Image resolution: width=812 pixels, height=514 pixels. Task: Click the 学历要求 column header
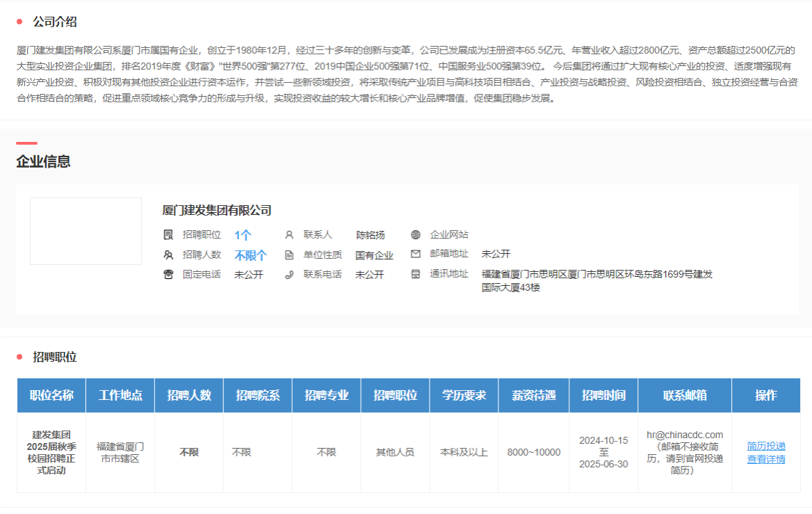(x=464, y=395)
